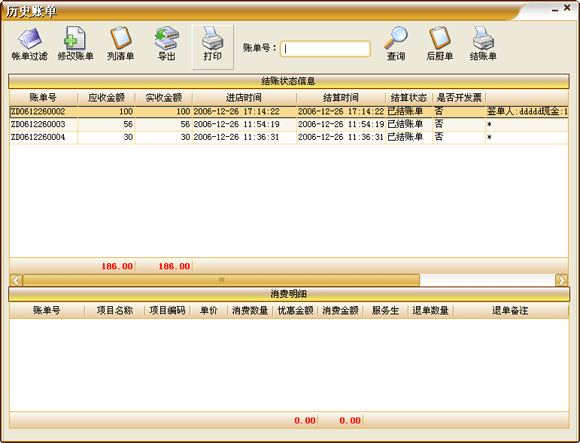
Task: Click the right scroll arrow of horizontal scrollbar
Action: point(562,280)
